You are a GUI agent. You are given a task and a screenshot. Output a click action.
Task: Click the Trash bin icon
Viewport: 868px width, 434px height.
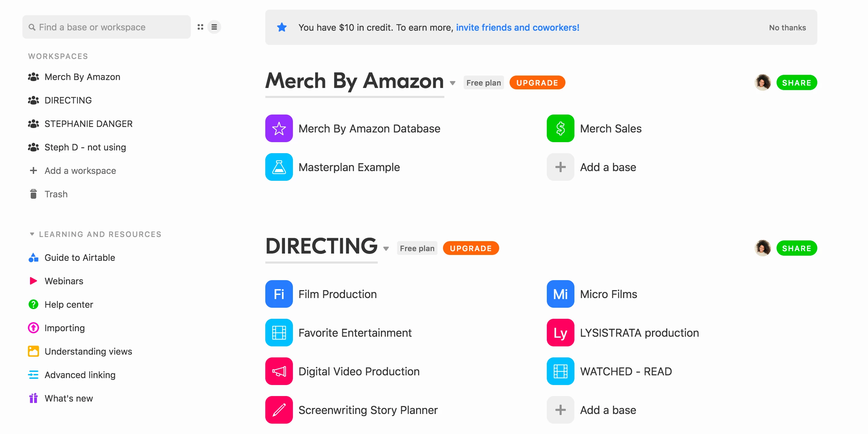[x=33, y=194]
